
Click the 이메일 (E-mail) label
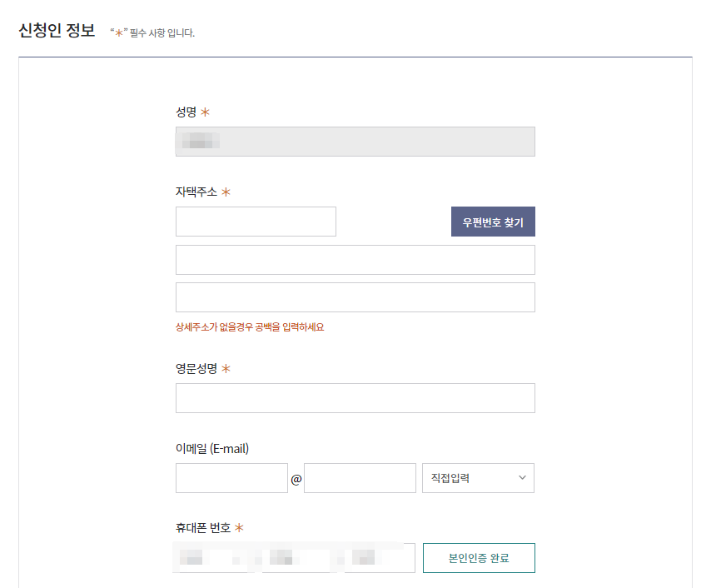(210, 447)
